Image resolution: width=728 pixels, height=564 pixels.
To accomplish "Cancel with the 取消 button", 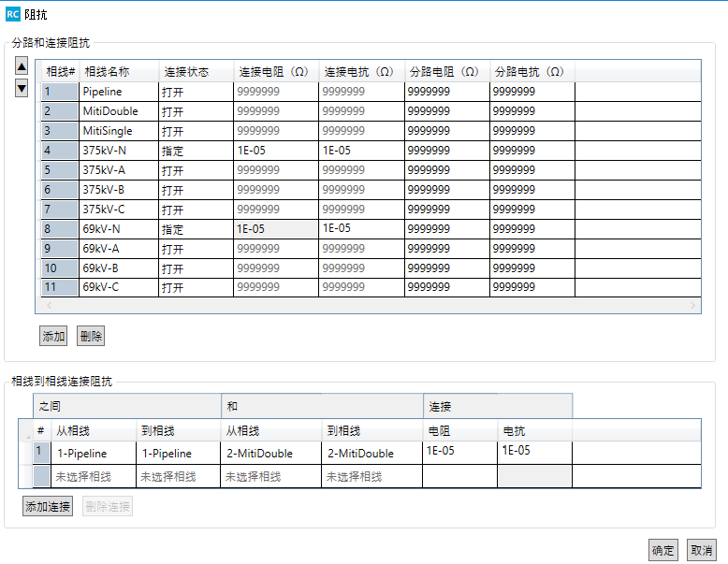I will tap(702, 550).
